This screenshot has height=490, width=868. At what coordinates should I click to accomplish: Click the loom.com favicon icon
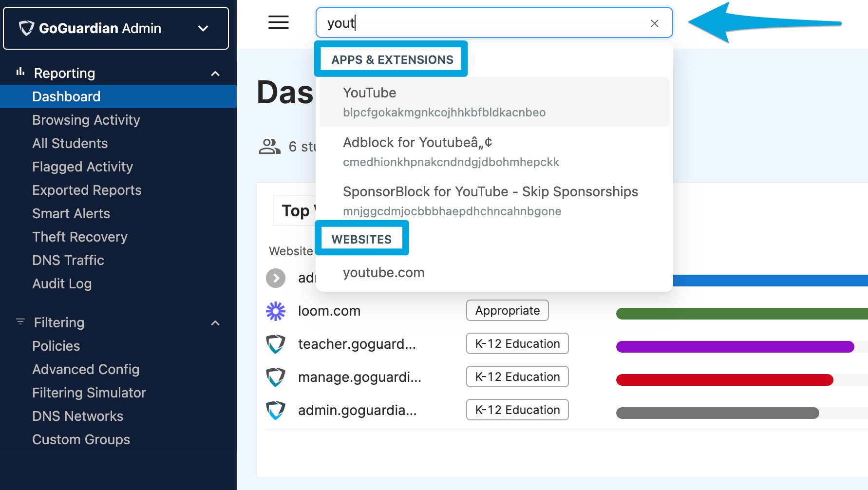click(276, 311)
